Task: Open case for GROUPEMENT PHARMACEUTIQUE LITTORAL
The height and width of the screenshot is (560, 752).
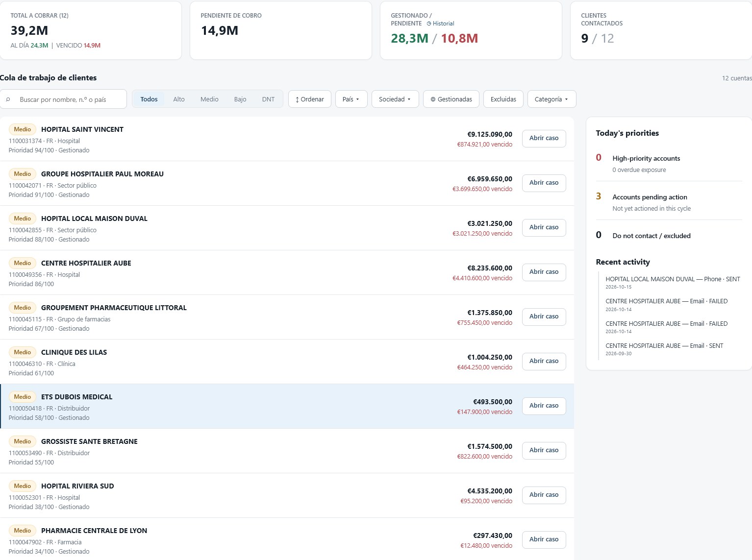Action: point(544,317)
